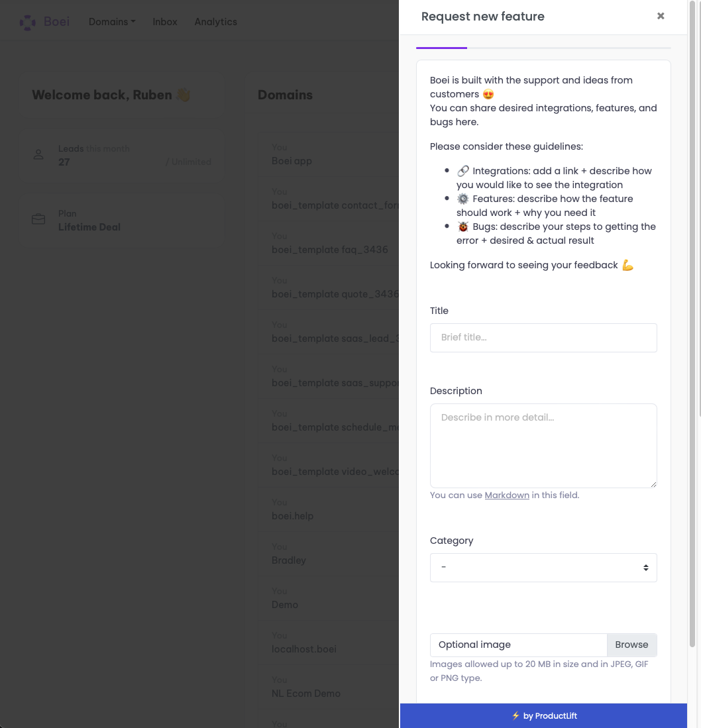701x728 pixels.
Task: Open the Markdown help link
Action: pyautogui.click(x=507, y=495)
